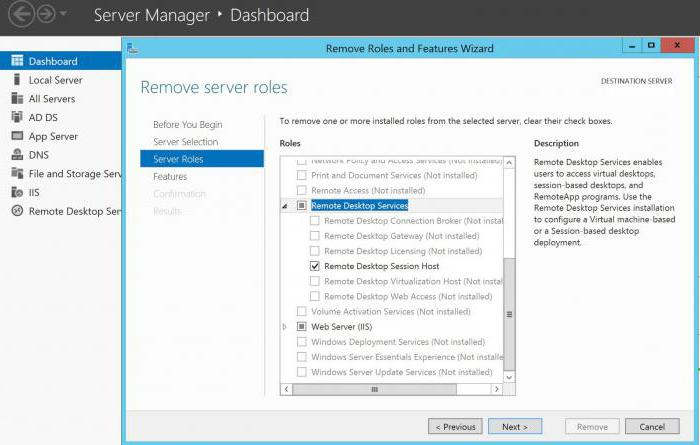Click the grayed Remove button
The width and height of the screenshot is (700, 445).
[592, 426]
